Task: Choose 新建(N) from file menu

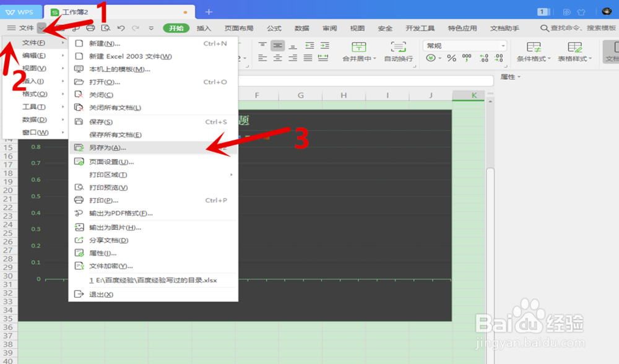Action: (x=153, y=43)
